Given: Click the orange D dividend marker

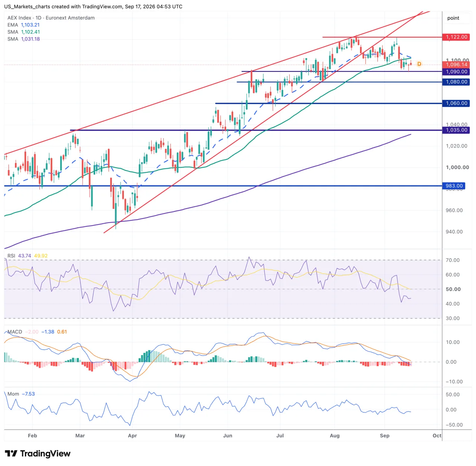Looking at the screenshot, I should 419,64.
